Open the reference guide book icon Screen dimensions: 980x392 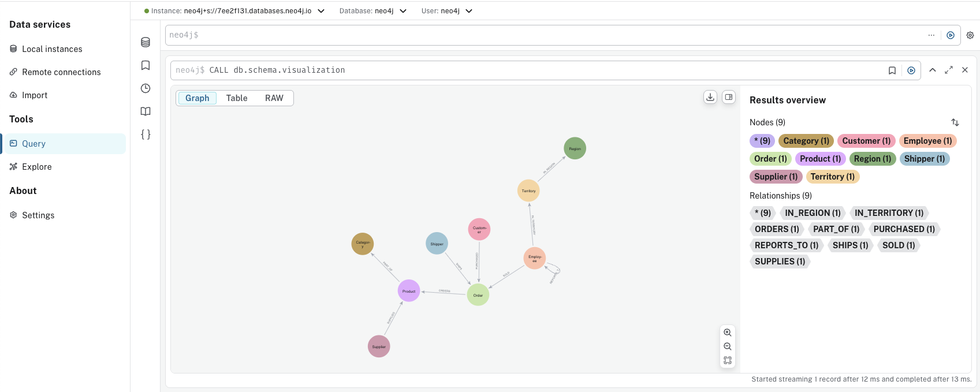pos(146,111)
